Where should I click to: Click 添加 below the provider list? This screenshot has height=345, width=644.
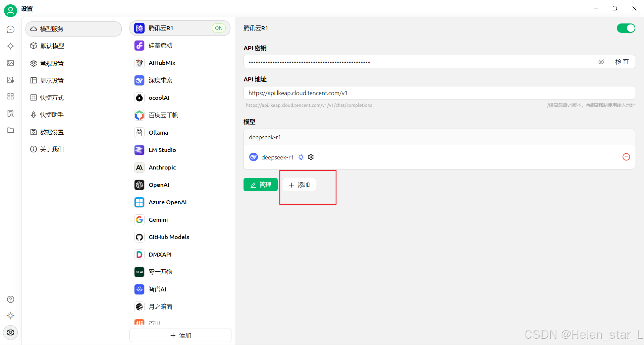pos(180,335)
